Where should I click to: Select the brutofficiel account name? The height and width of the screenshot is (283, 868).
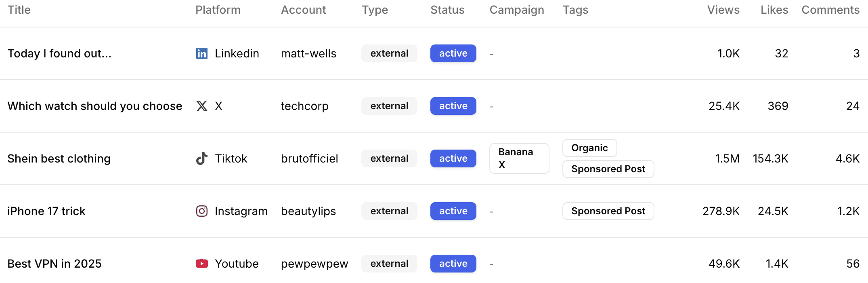[309, 158]
